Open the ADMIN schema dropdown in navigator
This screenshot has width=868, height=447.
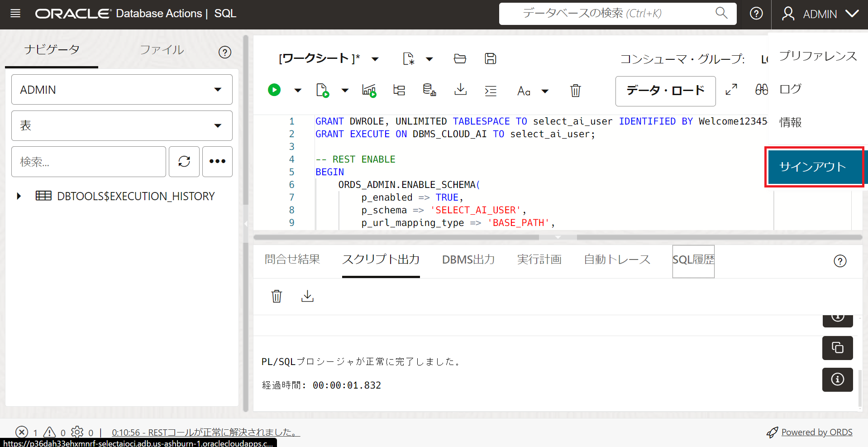[122, 90]
